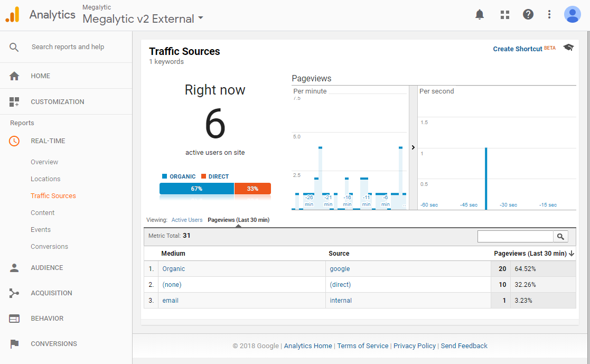Click the google source link

[340, 269]
